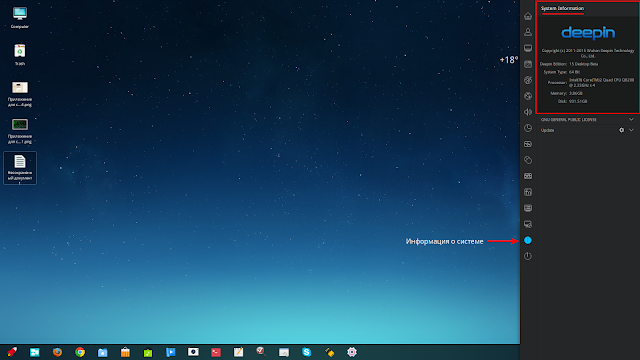This screenshot has width=640, height=360.
Task: Click the Deepin Edition row text
Action: 569,64
